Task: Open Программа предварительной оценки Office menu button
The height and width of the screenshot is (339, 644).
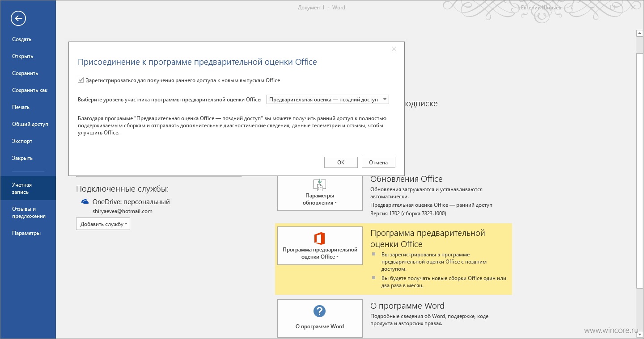Action: [x=320, y=246]
